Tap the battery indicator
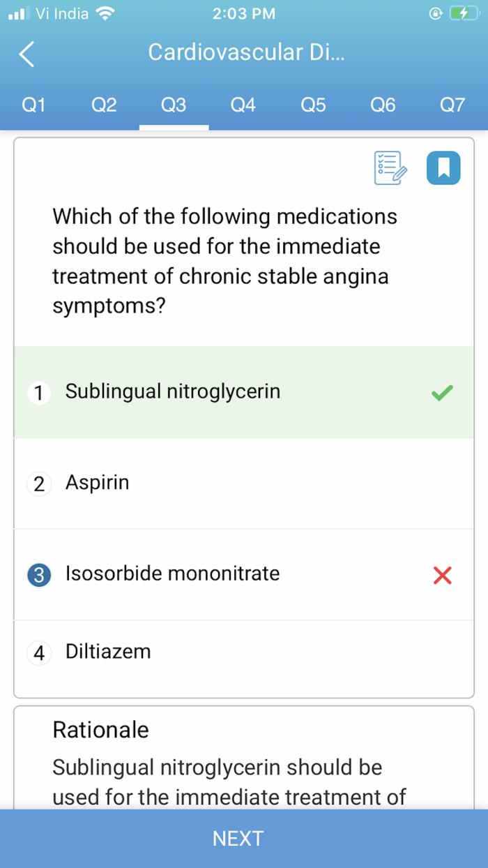This screenshot has width=488, height=868. pos(464,12)
